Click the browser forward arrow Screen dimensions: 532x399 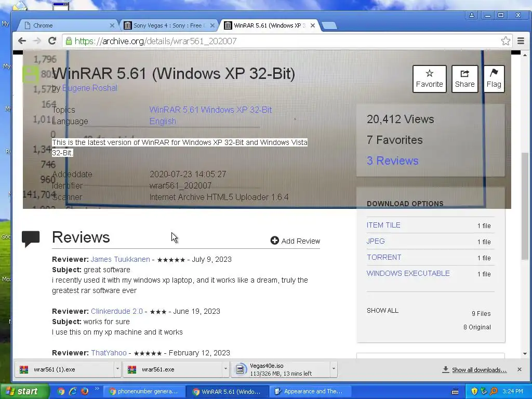click(x=37, y=41)
